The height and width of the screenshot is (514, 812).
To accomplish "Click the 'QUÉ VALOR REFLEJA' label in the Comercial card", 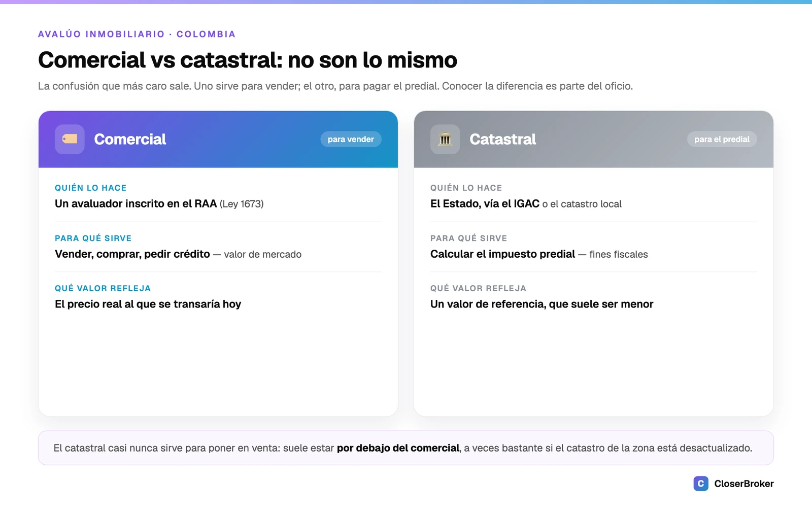I will [x=103, y=288].
